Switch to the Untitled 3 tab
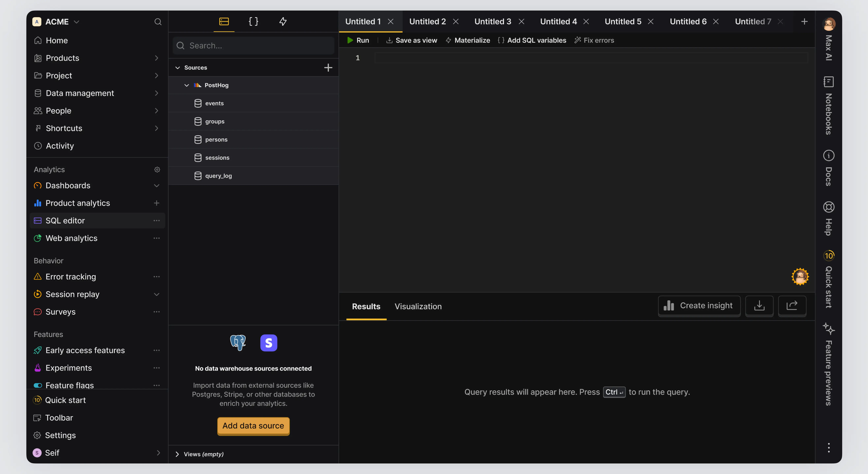 point(492,22)
